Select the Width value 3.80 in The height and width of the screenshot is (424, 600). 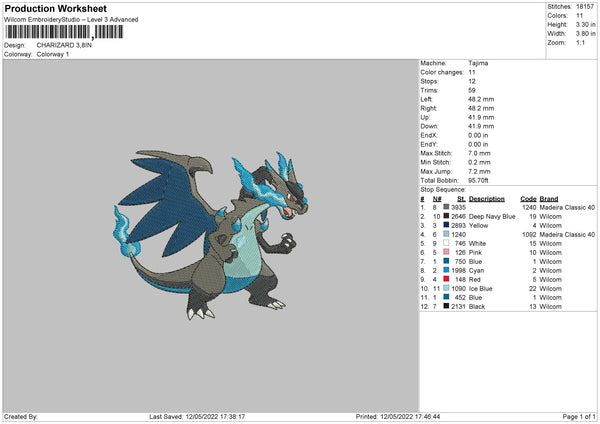click(585, 34)
